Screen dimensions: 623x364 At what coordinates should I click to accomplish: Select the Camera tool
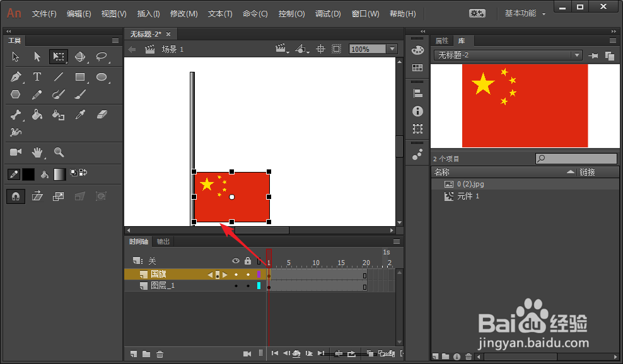[16, 152]
